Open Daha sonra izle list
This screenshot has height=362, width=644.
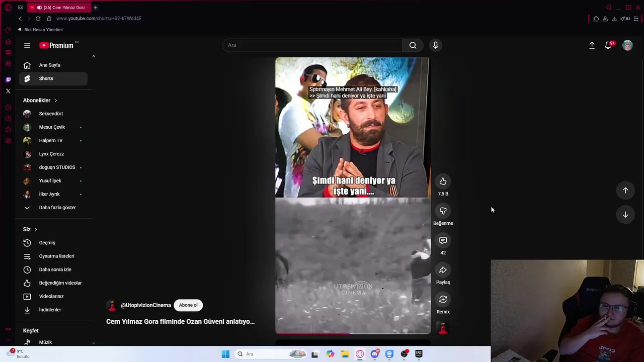pos(53,269)
